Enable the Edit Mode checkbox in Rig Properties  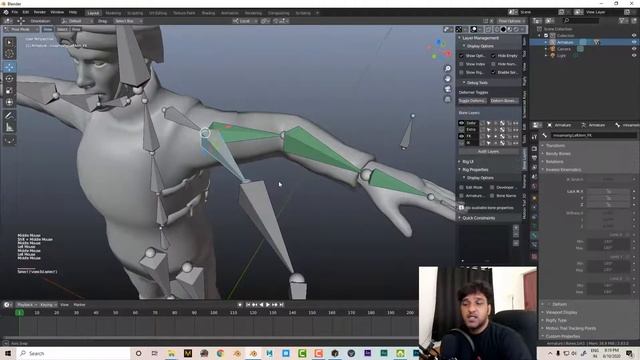point(462,187)
